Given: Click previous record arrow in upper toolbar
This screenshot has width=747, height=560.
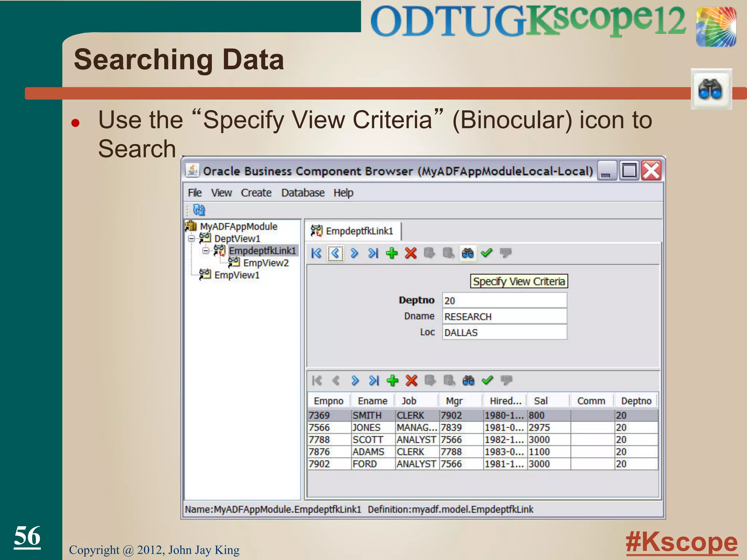Looking at the screenshot, I should (x=336, y=253).
